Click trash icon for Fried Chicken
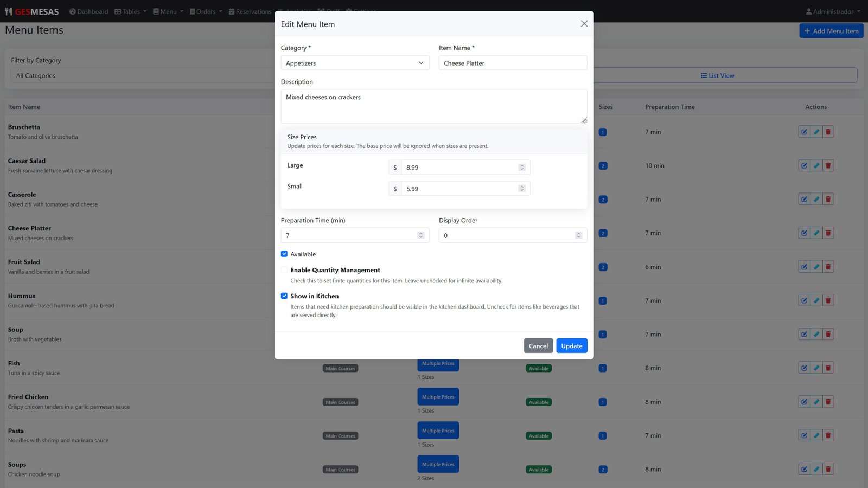 click(828, 402)
